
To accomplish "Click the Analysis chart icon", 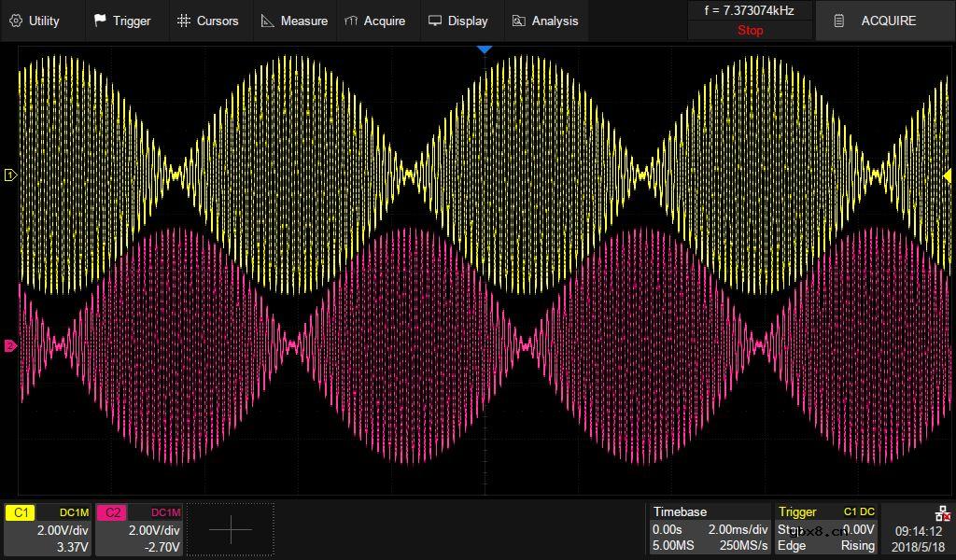I will click(519, 21).
